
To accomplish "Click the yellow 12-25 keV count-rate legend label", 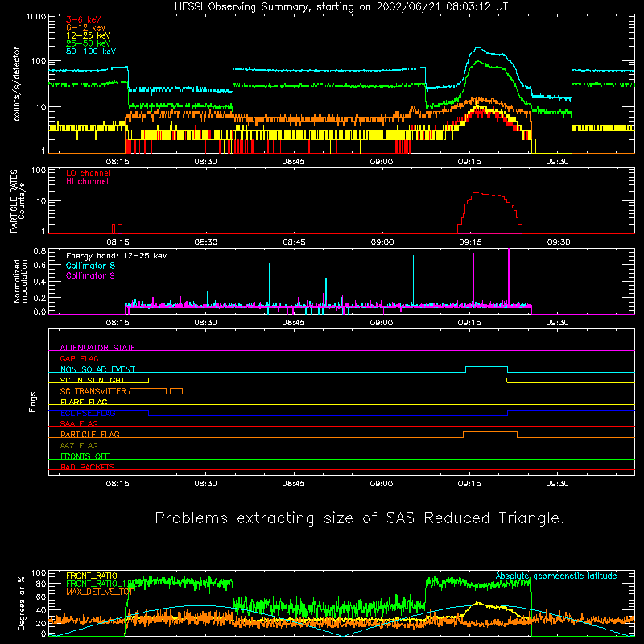I will (89, 35).
